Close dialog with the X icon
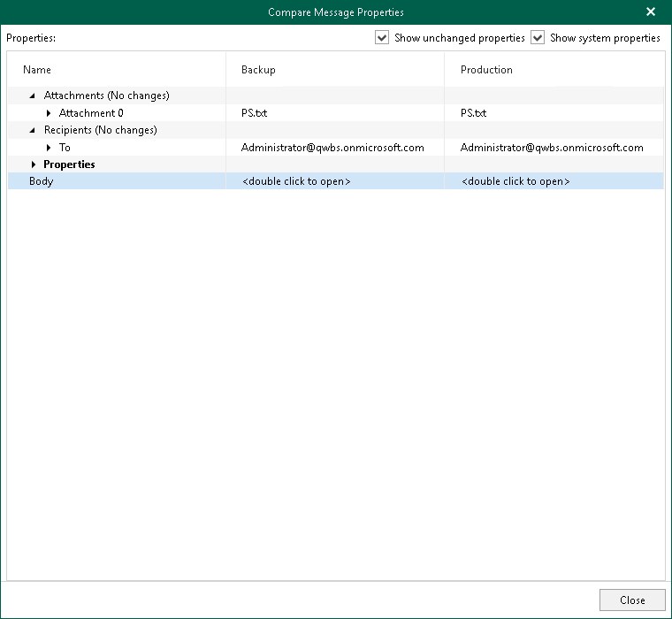672x619 pixels. pos(651,11)
